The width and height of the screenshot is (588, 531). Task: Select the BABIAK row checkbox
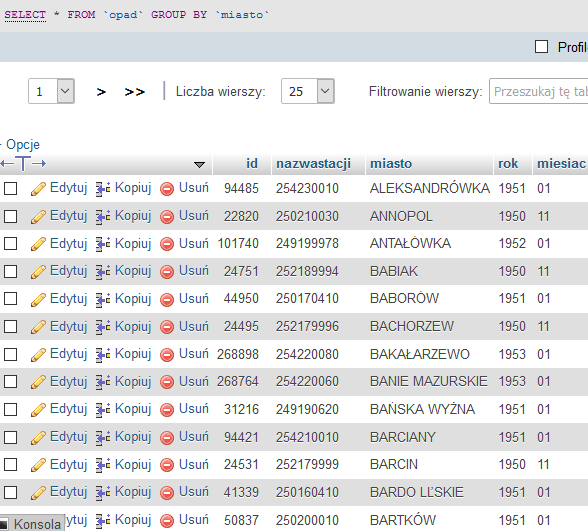click(x=10, y=271)
